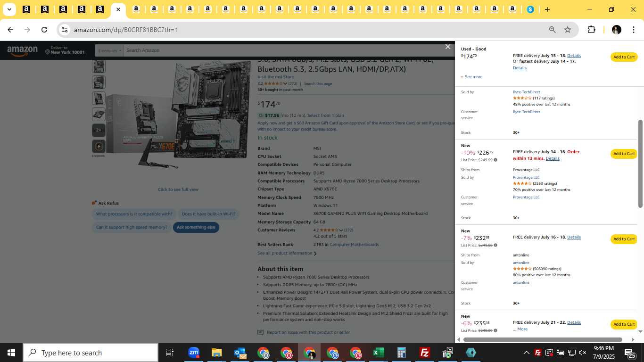Click the offers panel horizontal scrollbar
The width and height of the screenshot is (644, 362).
pos(543,339)
